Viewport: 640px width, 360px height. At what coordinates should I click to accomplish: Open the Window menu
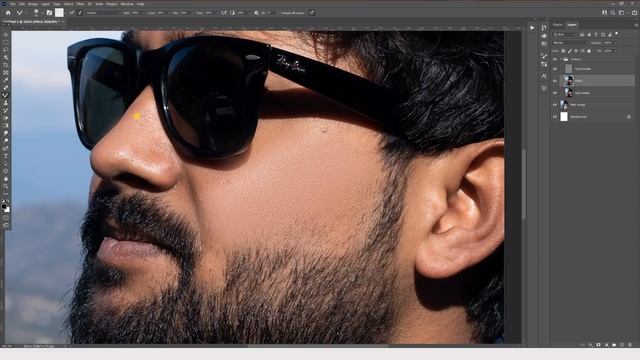click(127, 4)
